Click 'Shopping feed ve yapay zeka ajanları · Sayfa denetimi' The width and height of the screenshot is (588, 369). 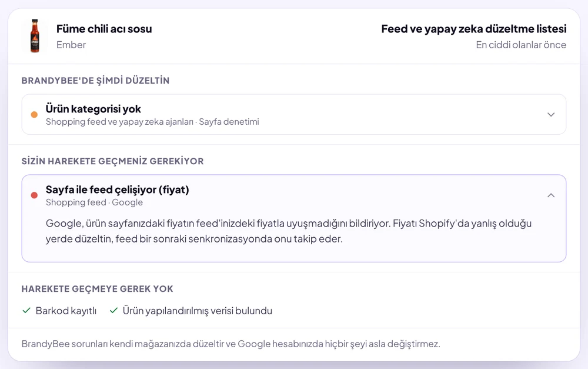[x=152, y=122]
